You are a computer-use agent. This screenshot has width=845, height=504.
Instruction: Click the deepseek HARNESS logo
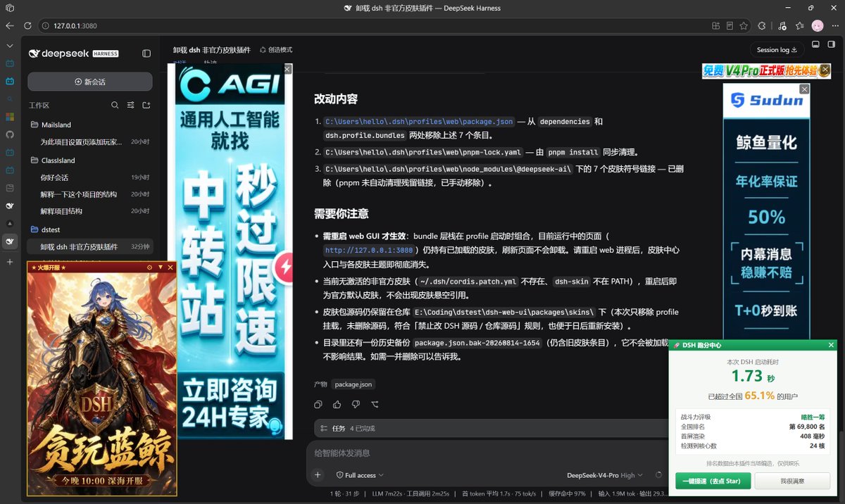pyautogui.click(x=73, y=53)
